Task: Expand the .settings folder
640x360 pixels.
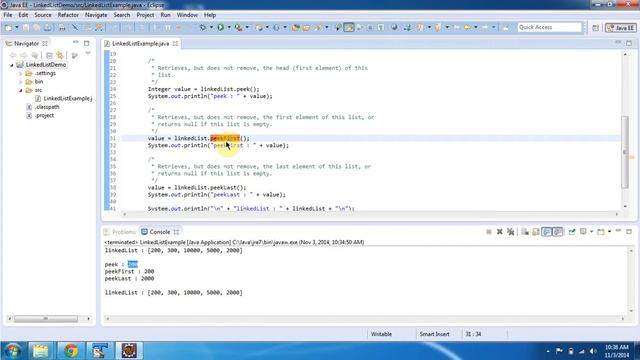Action: [20, 73]
